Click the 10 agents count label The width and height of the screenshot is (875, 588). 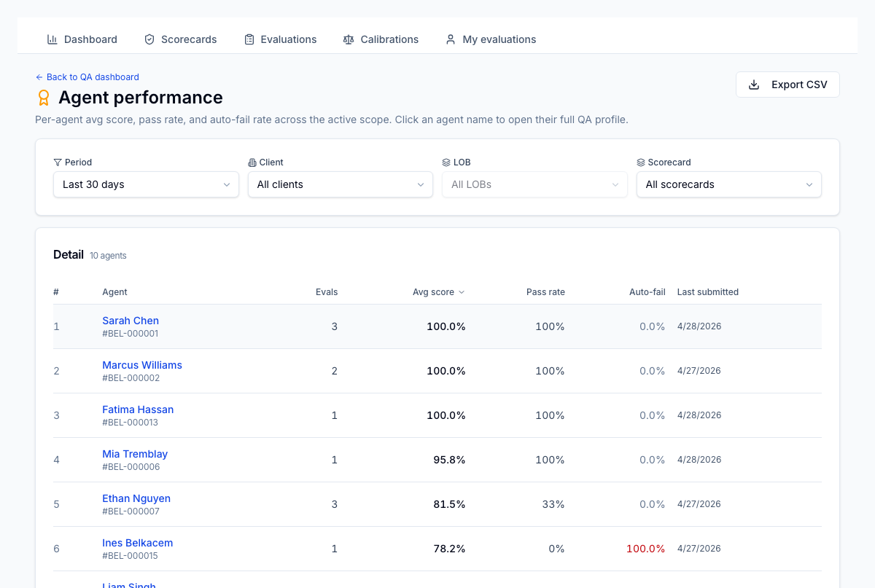[108, 256]
